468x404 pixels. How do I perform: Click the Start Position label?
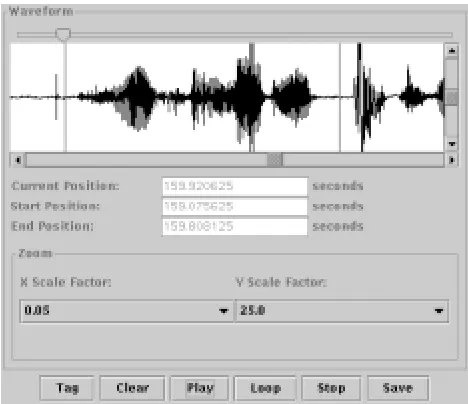pos(55,206)
